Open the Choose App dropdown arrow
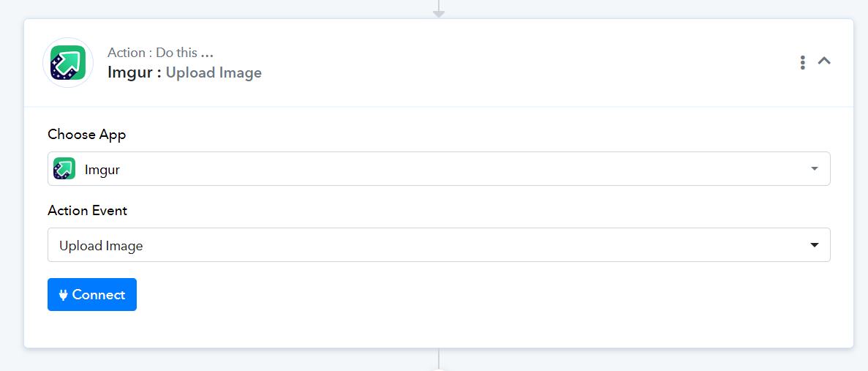Viewport: 868px width, 371px height. click(x=815, y=169)
